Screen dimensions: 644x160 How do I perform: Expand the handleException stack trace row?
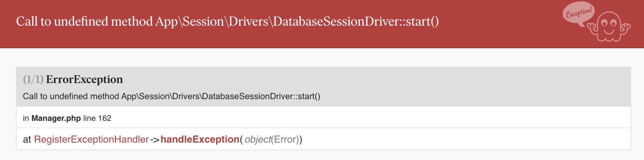pyautogui.click(x=323, y=140)
